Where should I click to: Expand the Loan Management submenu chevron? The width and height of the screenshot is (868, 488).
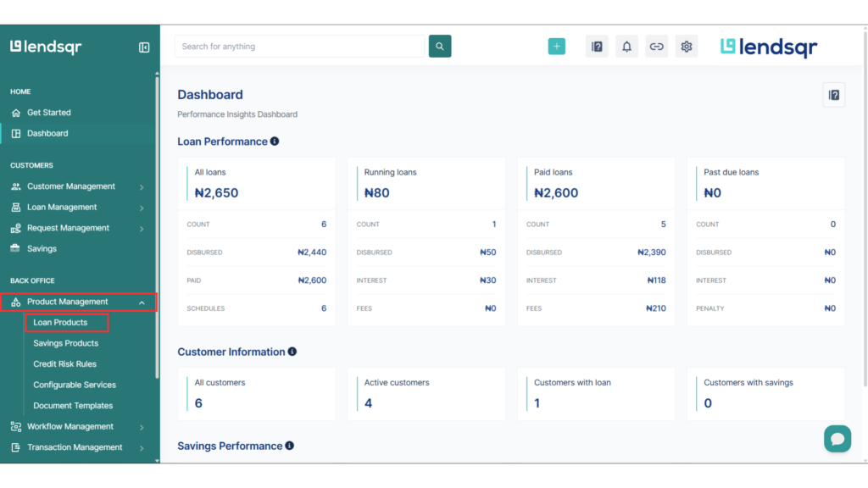tap(142, 207)
